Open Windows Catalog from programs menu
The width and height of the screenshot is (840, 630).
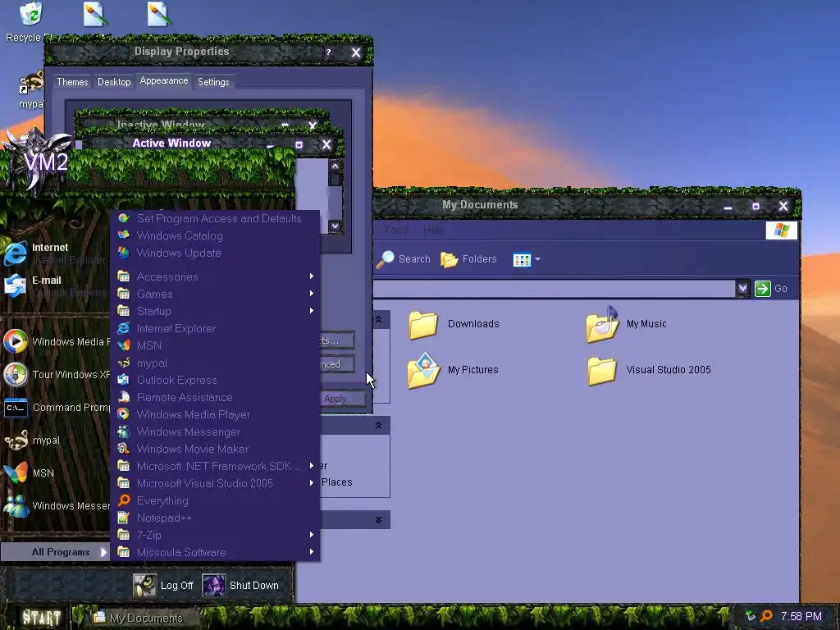pos(215,235)
